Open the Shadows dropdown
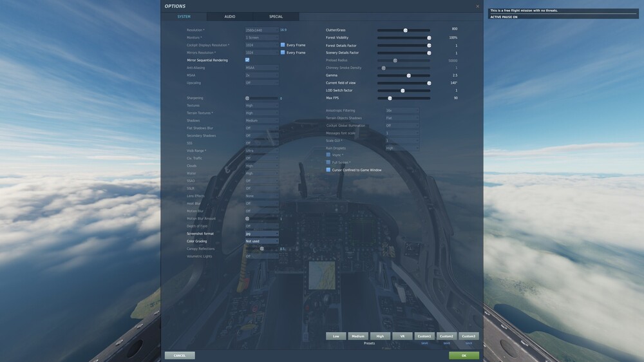Viewport: 644px width, 362px height. pyautogui.click(x=261, y=120)
